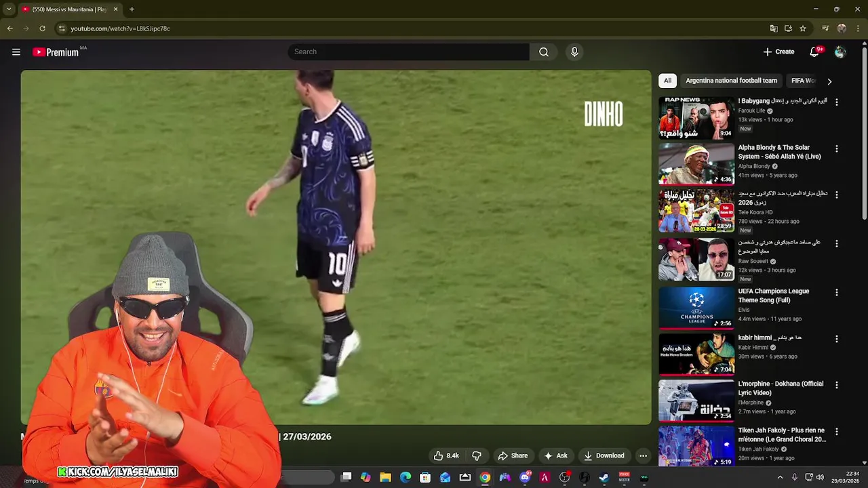Open Chrome profile avatar
Screen dimensions: 868x488
tap(842, 28)
